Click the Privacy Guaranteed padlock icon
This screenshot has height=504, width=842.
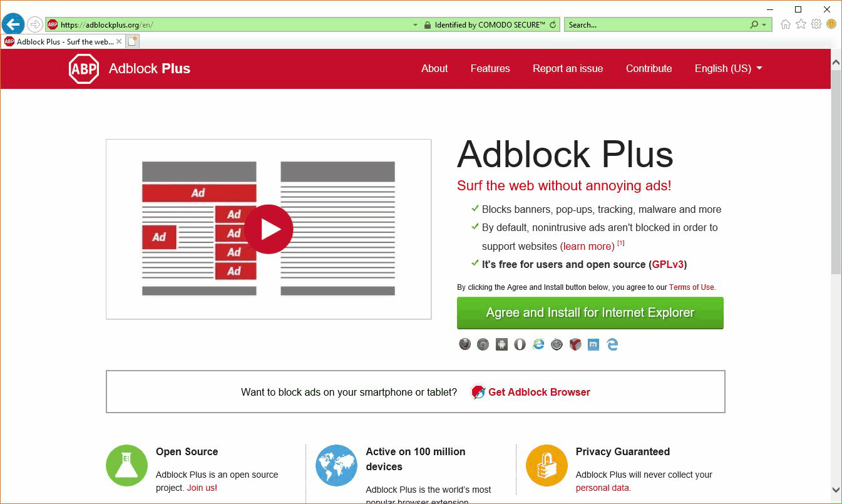coord(547,465)
